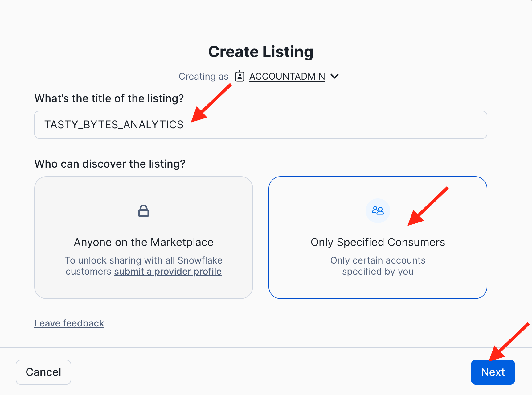
Task: Expand the role chevron next to ACCOUNTADMIN
Action: point(334,76)
